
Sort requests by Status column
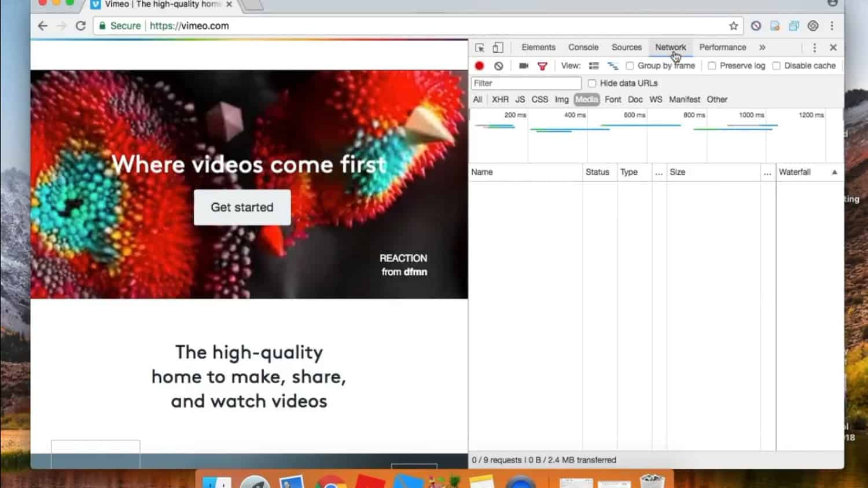[600, 172]
